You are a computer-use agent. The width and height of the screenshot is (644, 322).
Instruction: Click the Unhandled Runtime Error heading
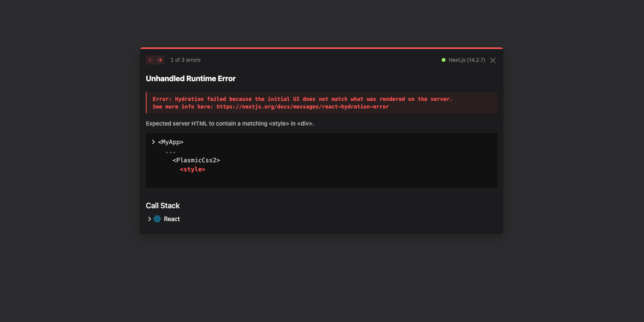pos(191,79)
